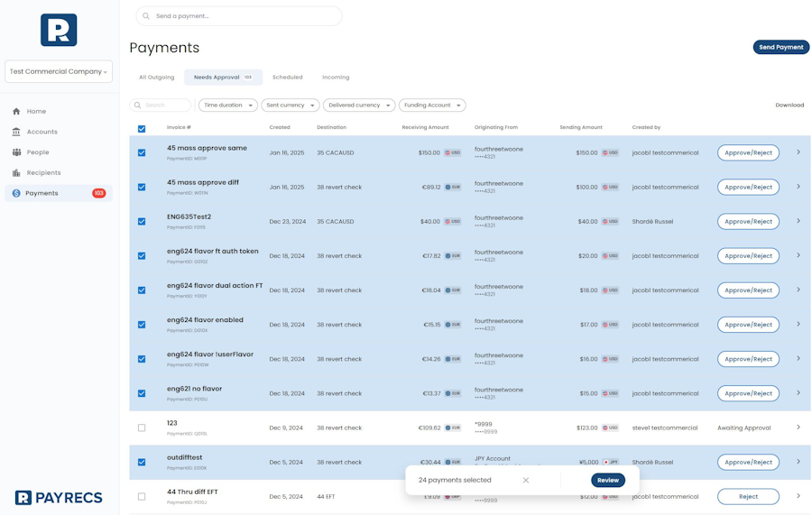Open row arrow for ENG635Test2 payment
812x515 pixels.
[x=798, y=221]
